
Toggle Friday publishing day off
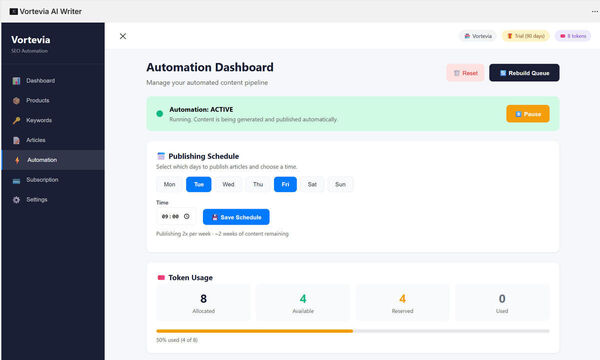pos(285,184)
